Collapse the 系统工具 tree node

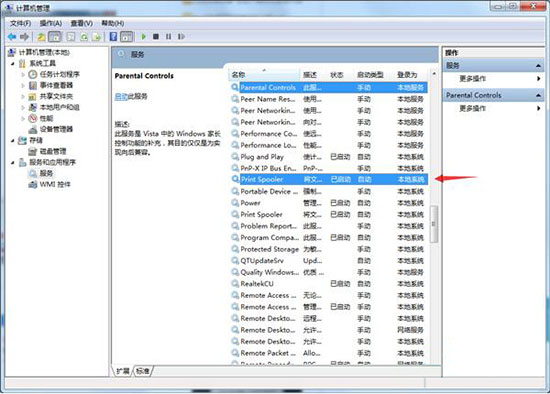(13, 64)
